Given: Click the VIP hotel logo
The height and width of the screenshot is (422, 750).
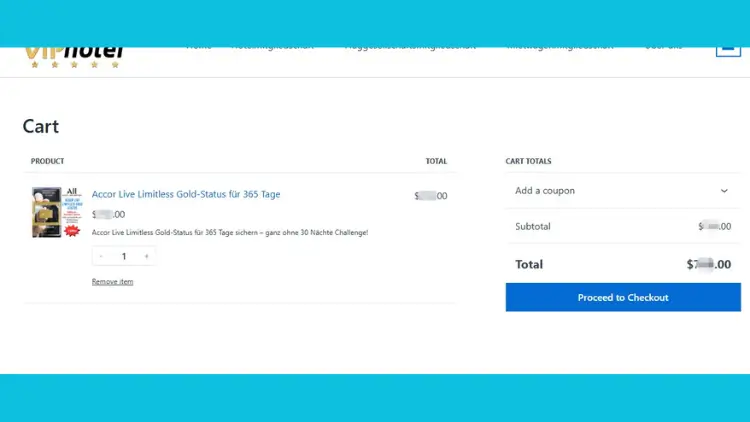Looking at the screenshot, I should click(x=74, y=57).
